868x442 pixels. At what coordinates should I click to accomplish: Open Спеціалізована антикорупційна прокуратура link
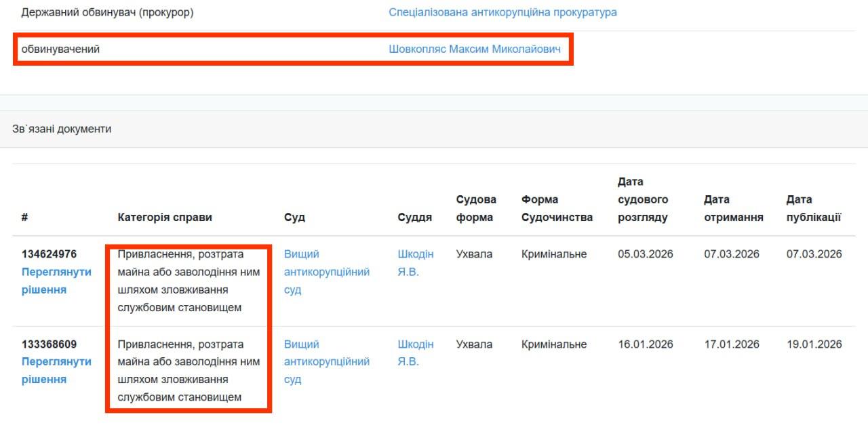pos(502,12)
